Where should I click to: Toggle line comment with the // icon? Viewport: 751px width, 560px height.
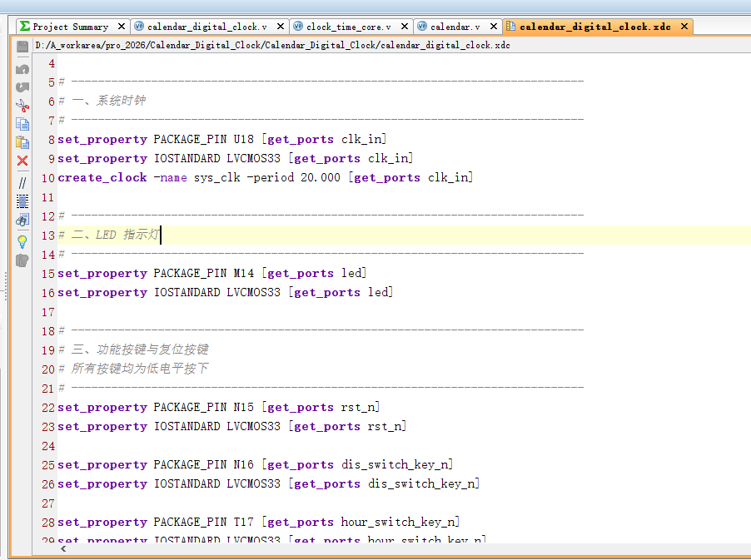pos(22,183)
